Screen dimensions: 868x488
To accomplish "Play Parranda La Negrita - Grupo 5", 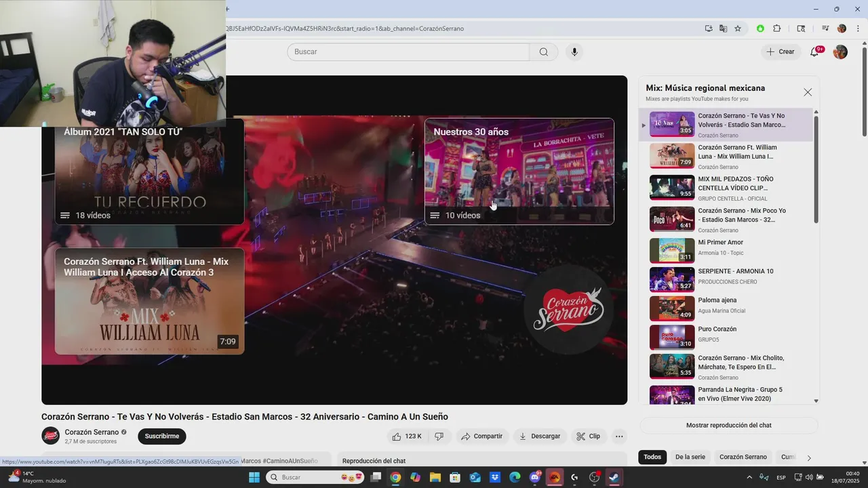I will point(728,394).
